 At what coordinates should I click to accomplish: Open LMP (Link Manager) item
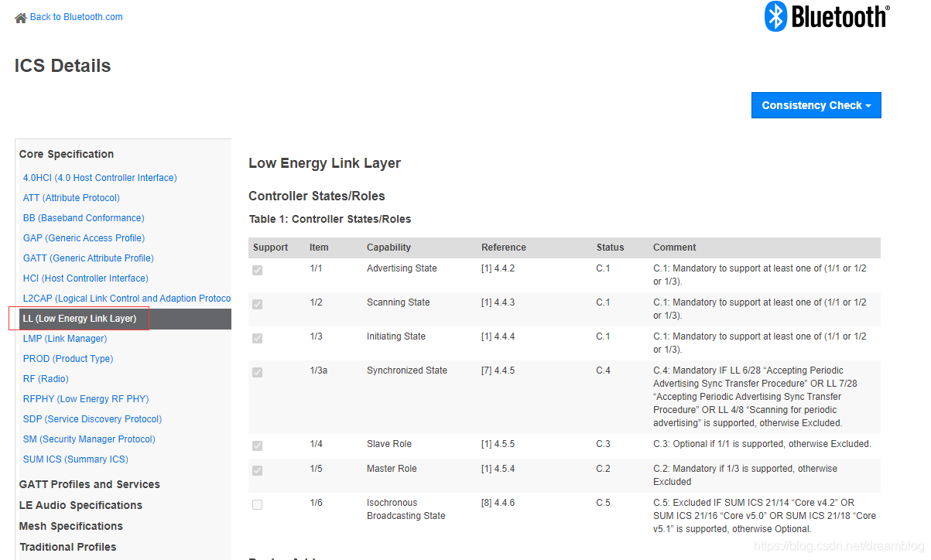point(65,339)
